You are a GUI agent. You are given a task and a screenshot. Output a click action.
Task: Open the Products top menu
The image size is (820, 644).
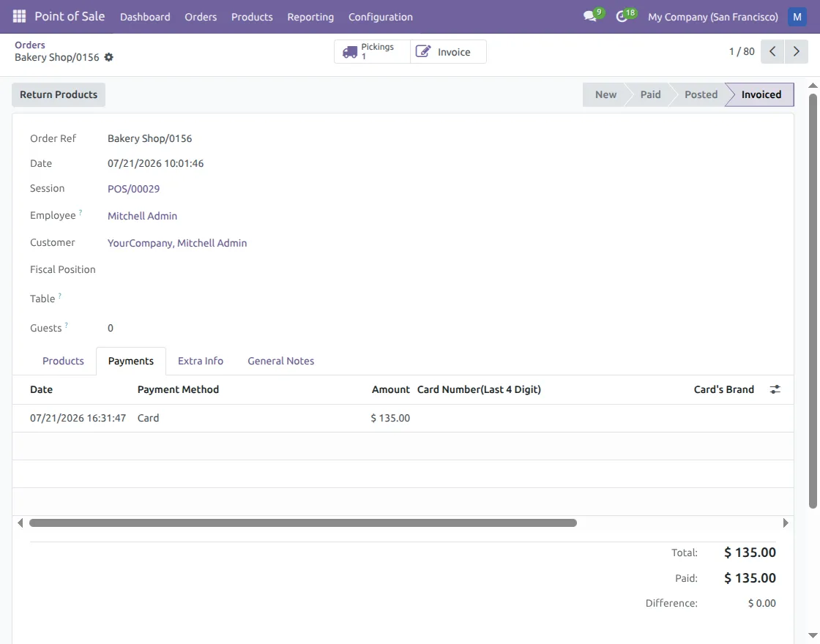[x=252, y=17]
